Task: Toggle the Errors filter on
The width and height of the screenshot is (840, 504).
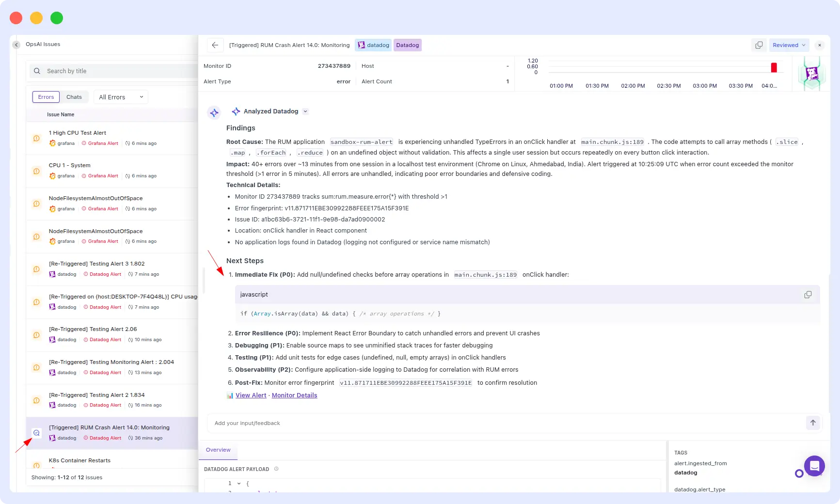Action: tap(46, 97)
